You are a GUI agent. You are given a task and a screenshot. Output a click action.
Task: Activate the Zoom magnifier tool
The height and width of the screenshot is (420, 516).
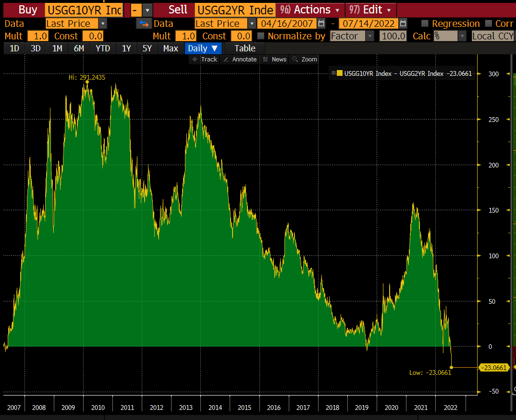305,60
